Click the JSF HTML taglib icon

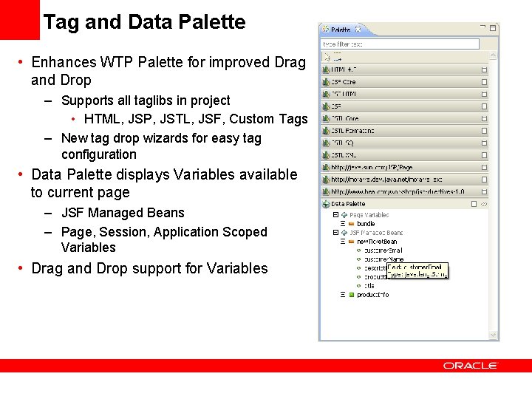(326, 95)
